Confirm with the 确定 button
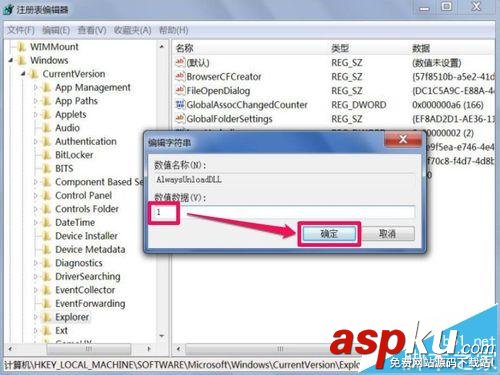The height and width of the screenshot is (375, 500). click(329, 234)
